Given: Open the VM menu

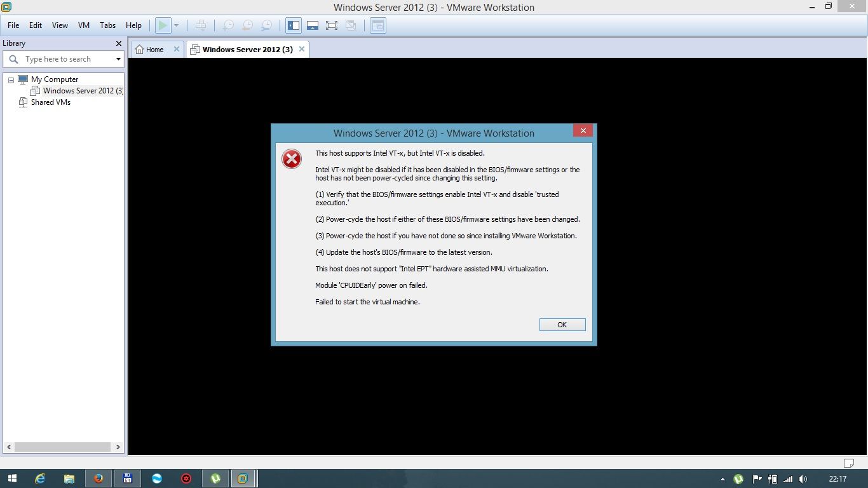Looking at the screenshot, I should coord(84,25).
